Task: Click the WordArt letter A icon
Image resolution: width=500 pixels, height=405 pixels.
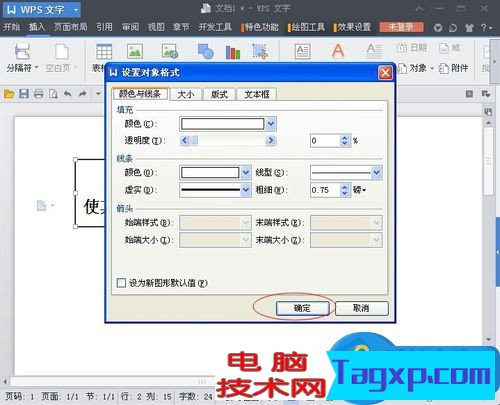Action: [338, 52]
